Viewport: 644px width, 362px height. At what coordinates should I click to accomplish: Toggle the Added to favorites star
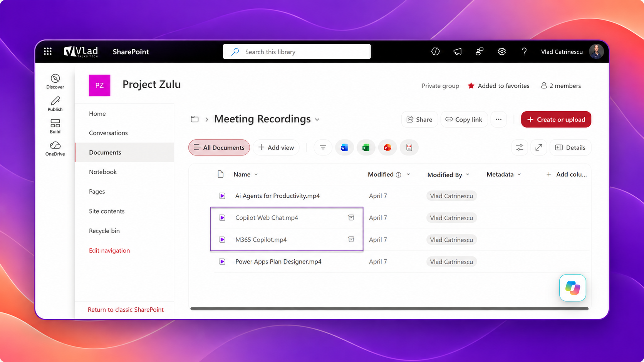click(471, 86)
